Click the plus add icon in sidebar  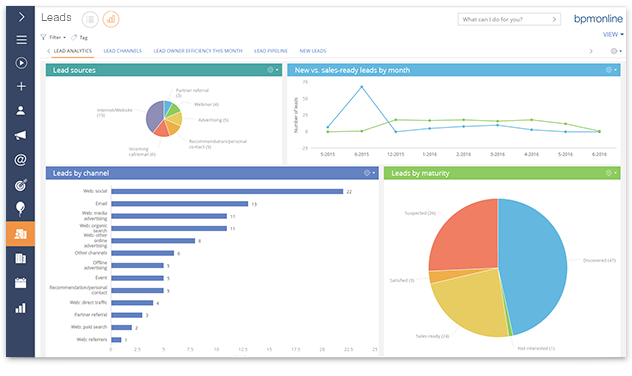click(21, 86)
